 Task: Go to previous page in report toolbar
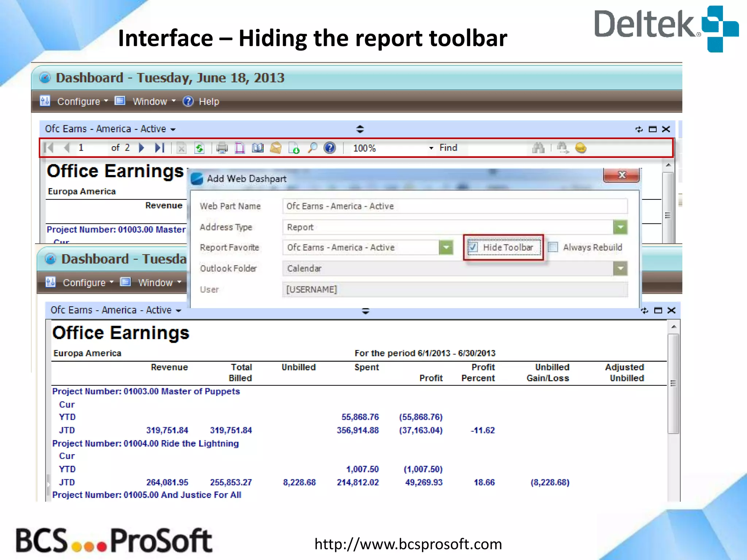[x=67, y=148]
